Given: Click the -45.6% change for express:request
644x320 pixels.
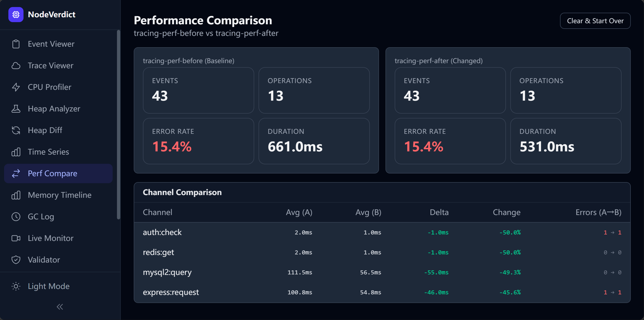Looking at the screenshot, I should point(510,292).
